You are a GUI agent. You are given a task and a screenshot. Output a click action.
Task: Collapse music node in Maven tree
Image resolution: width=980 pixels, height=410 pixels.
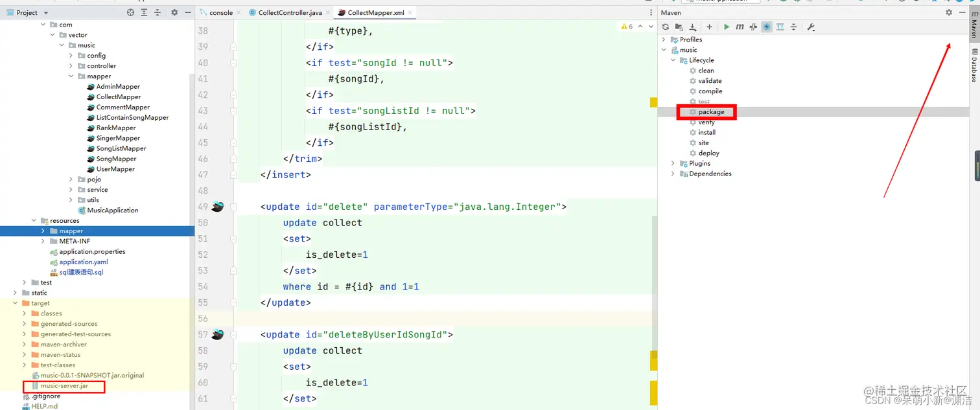664,50
